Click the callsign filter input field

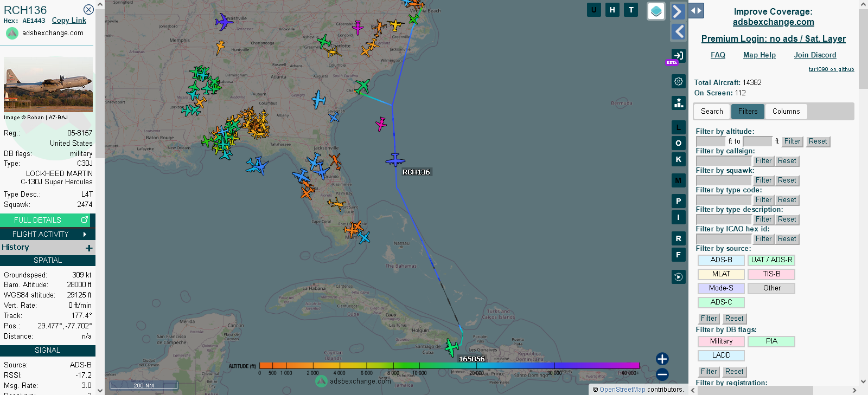pos(724,161)
